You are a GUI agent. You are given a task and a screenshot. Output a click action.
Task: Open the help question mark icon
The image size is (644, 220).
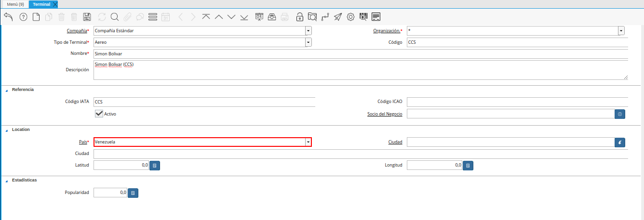click(x=23, y=17)
